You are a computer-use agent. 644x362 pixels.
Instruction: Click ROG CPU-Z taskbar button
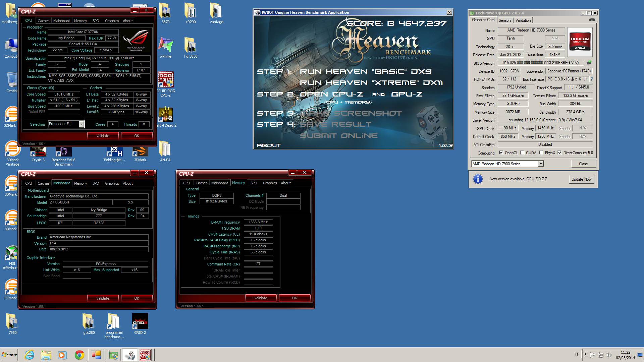click(146, 355)
